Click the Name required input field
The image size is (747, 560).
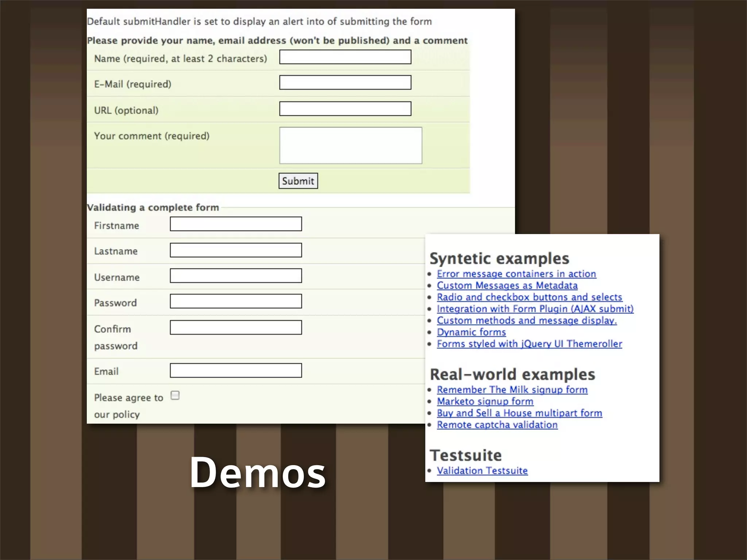tap(345, 57)
